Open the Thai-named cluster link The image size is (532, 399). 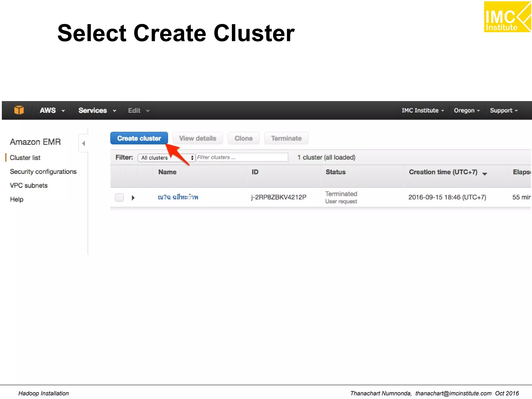[x=178, y=197]
